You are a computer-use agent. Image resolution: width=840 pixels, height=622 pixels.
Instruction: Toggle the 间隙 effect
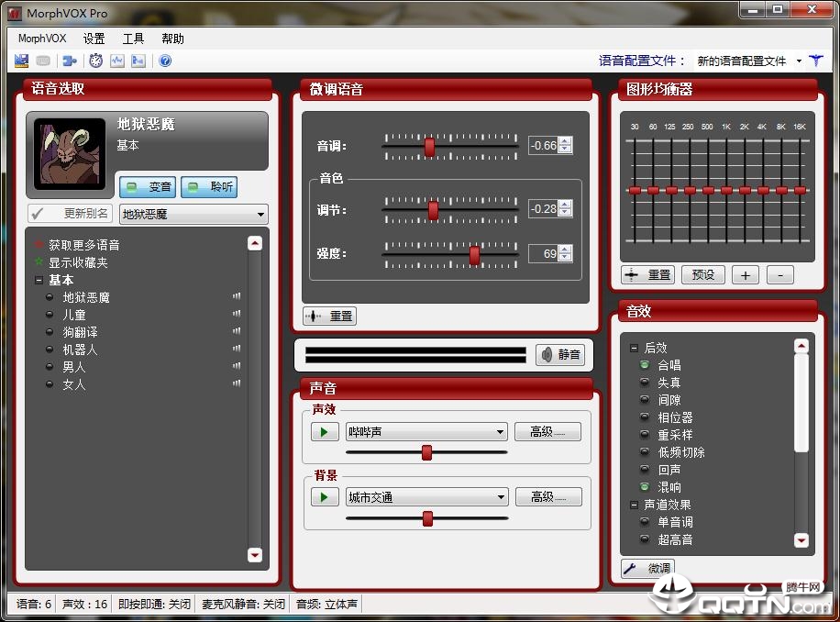click(645, 400)
